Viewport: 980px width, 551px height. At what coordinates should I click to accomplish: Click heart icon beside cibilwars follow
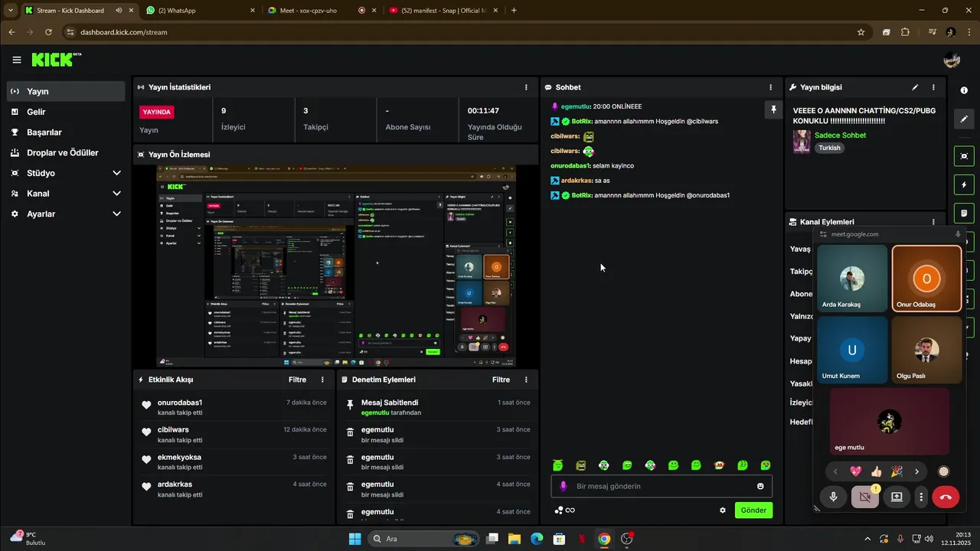146,432
